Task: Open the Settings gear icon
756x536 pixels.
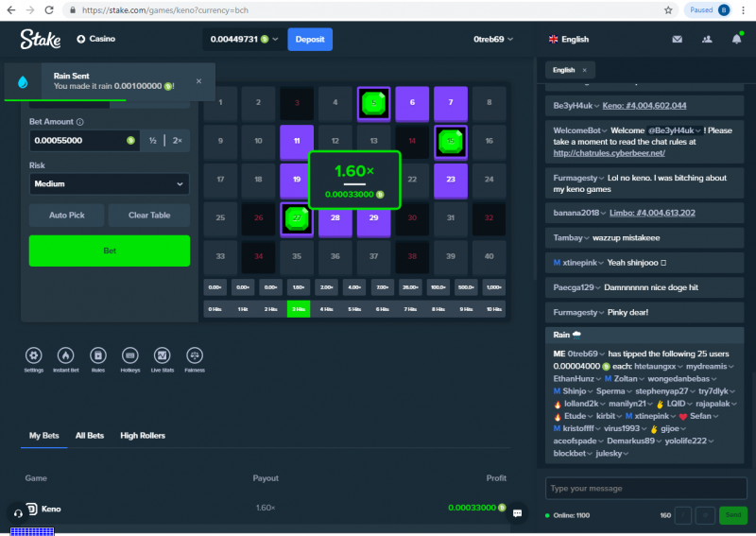Action: pos(34,356)
